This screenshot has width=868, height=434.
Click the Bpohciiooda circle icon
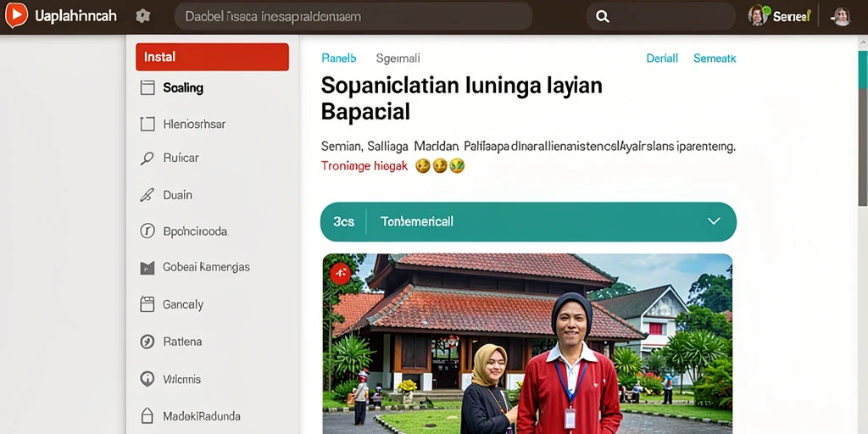click(x=147, y=231)
